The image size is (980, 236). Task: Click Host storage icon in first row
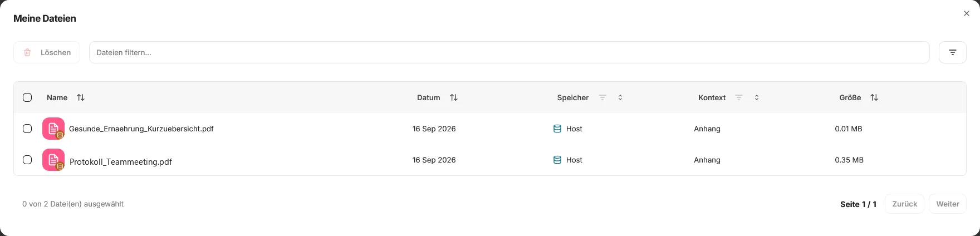[557, 129]
